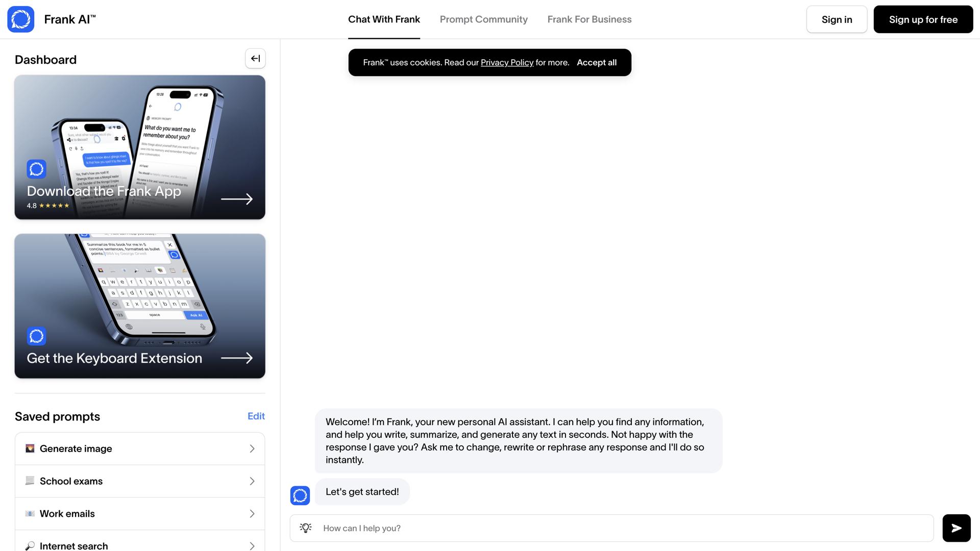The image size is (980, 551).
Task: Click arrow on Download the Frank App card
Action: [x=237, y=199]
